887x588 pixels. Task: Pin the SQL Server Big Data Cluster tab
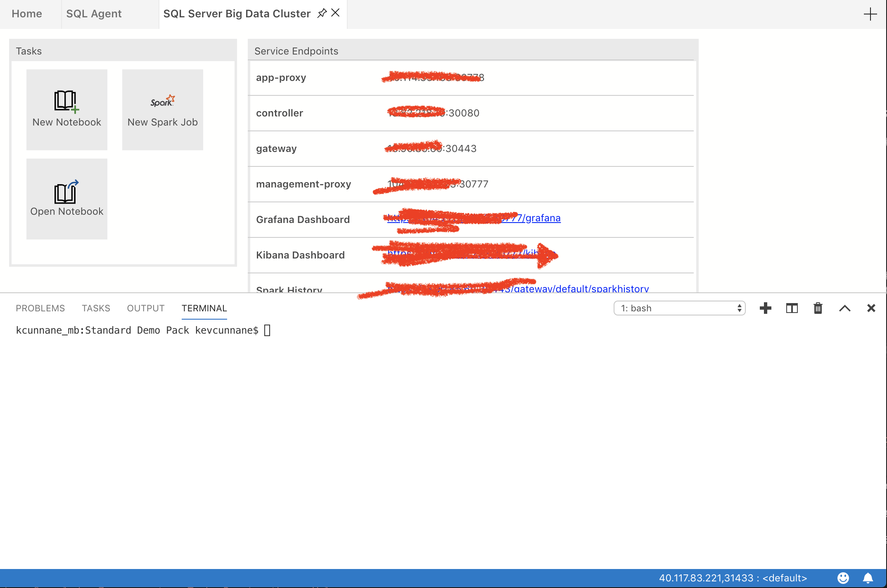pos(322,13)
